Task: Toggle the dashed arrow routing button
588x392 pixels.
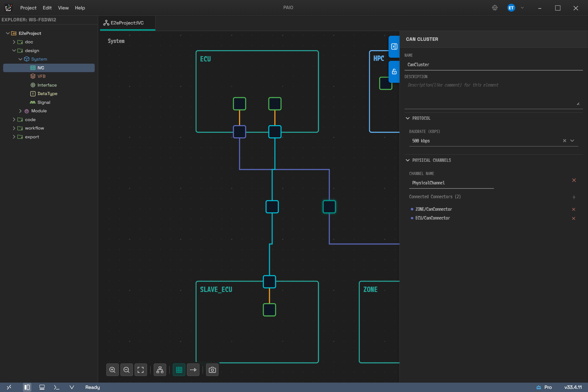Action: pyautogui.click(x=193, y=370)
